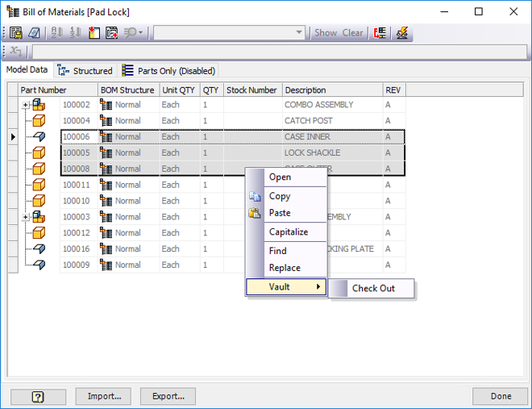Click the Export Bill of Materials toolbar icon
The image size is (532, 409).
16,33
